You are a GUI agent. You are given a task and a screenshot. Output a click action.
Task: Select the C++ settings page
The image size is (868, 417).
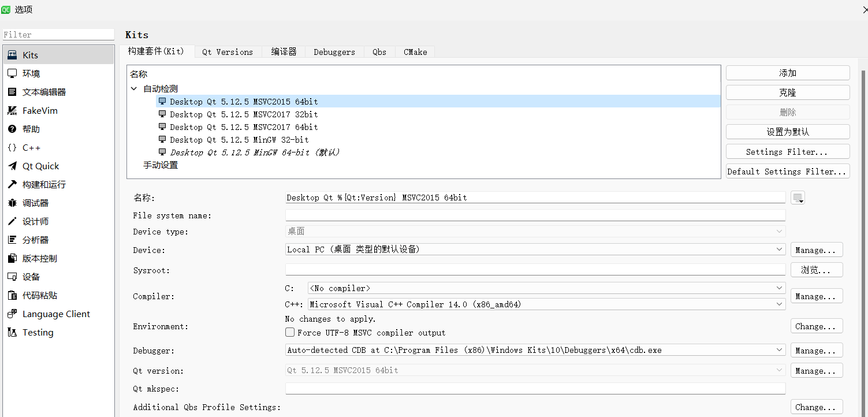pyautogui.click(x=30, y=147)
